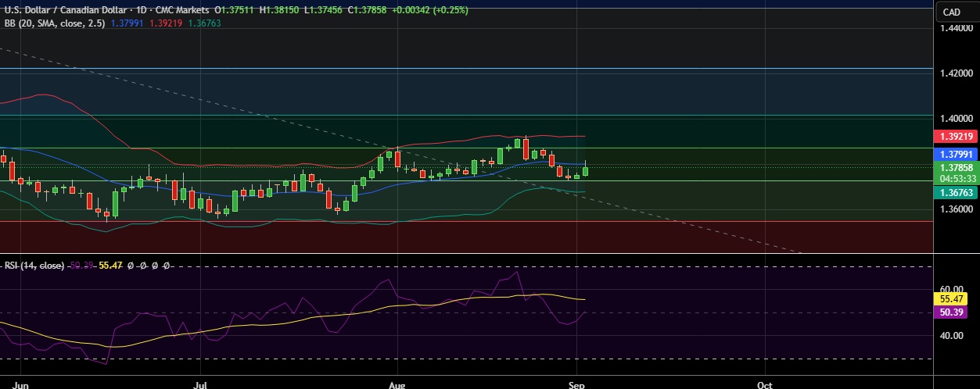980x389 pixels.
Task: Click the separator between chart and RSI pane
Action: (469, 253)
